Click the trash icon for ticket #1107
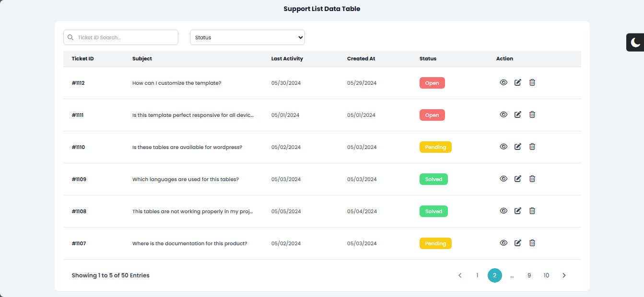This screenshot has width=644, height=297. (532, 243)
